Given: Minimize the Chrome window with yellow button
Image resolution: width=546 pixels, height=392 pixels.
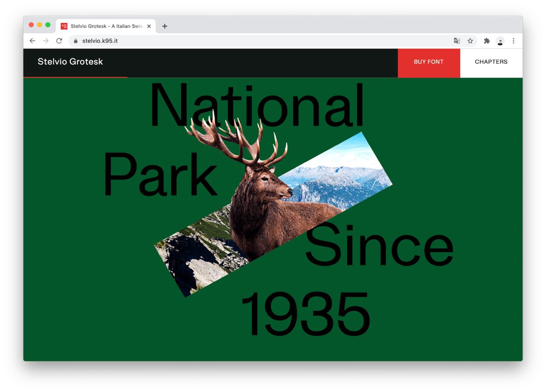Looking at the screenshot, I should pos(40,25).
